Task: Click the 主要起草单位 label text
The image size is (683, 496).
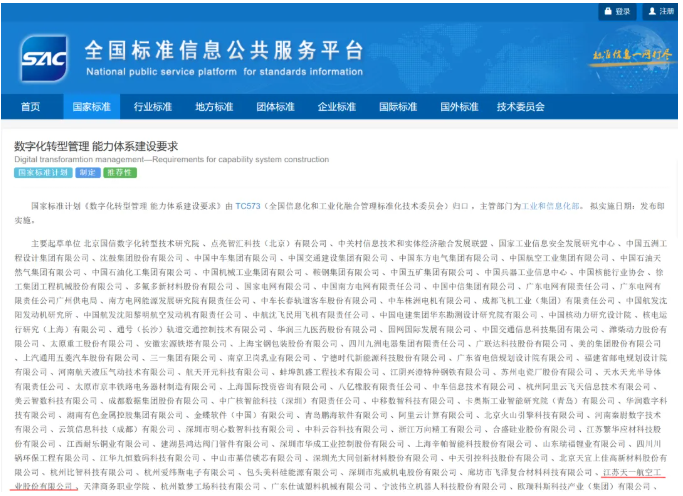Action: click(x=56, y=243)
